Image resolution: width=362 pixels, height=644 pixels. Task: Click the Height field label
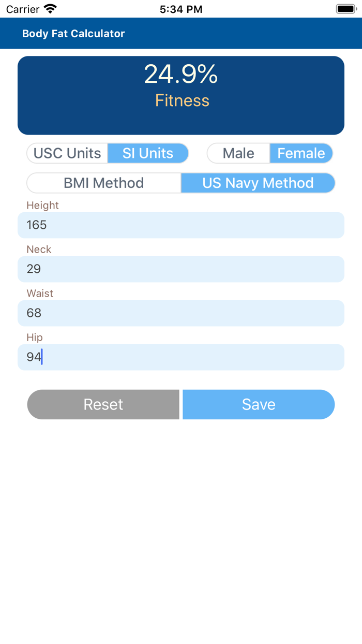pos(42,205)
